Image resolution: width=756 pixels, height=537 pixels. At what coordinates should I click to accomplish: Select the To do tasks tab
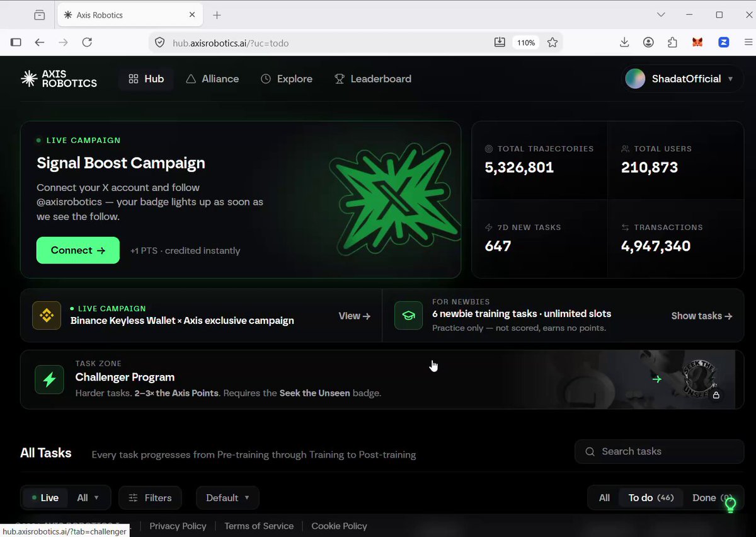pos(651,498)
